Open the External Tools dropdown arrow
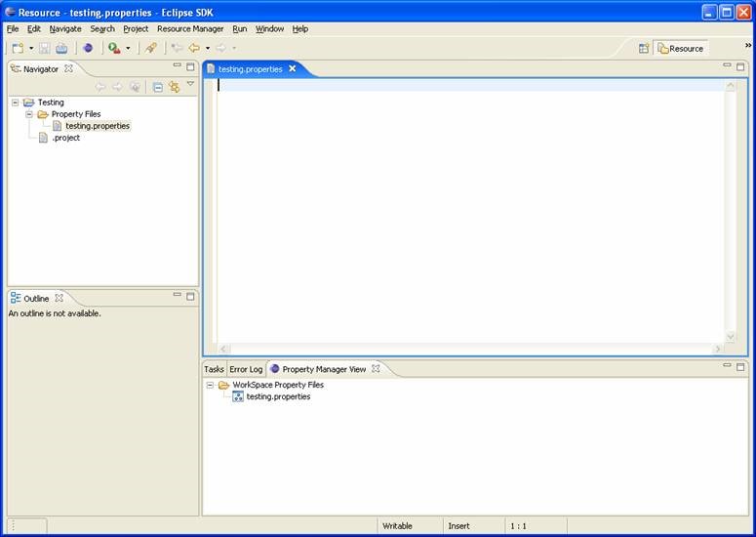756x537 pixels. coord(128,48)
